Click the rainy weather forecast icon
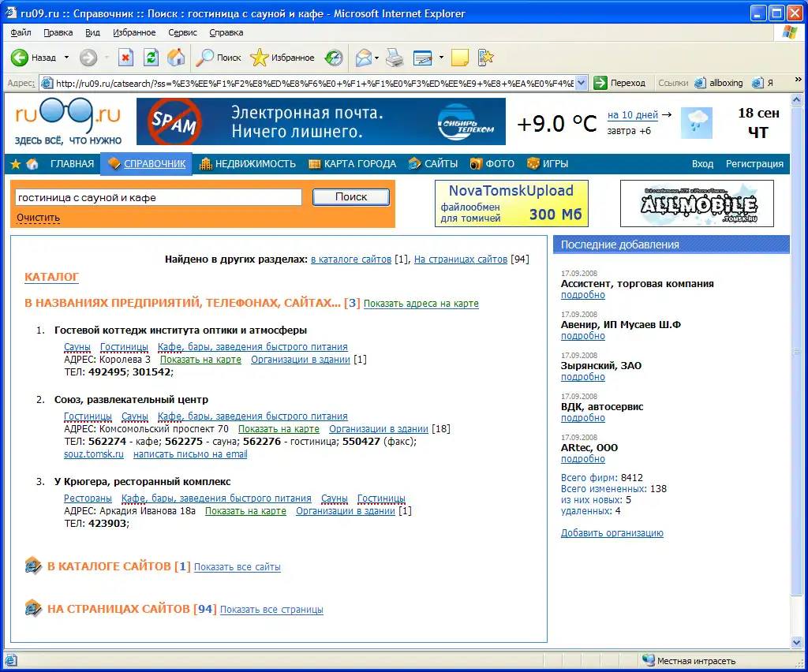808x672 pixels. coord(698,123)
